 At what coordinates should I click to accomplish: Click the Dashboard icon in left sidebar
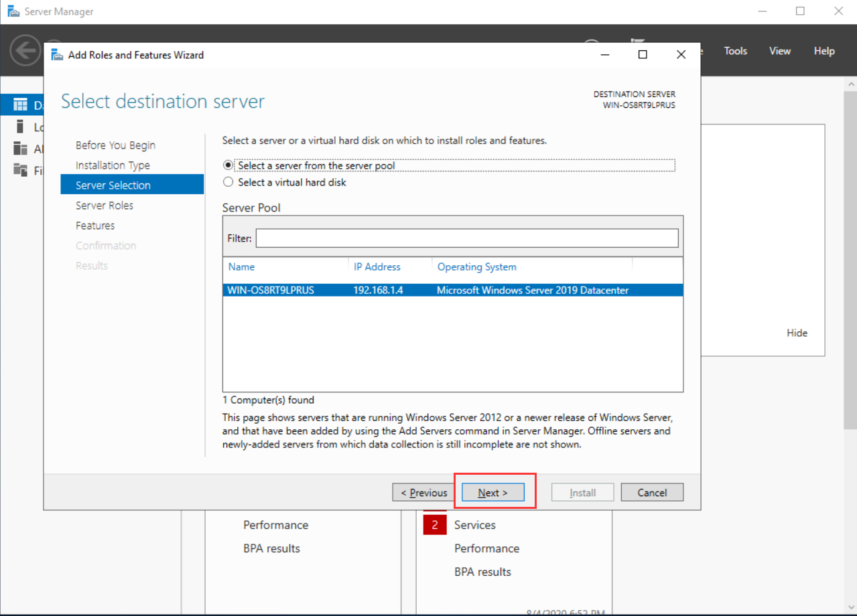coord(21,105)
